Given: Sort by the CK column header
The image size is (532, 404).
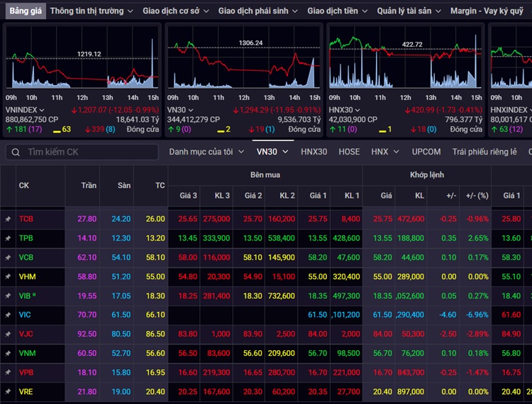Looking at the screenshot, I should (23, 186).
